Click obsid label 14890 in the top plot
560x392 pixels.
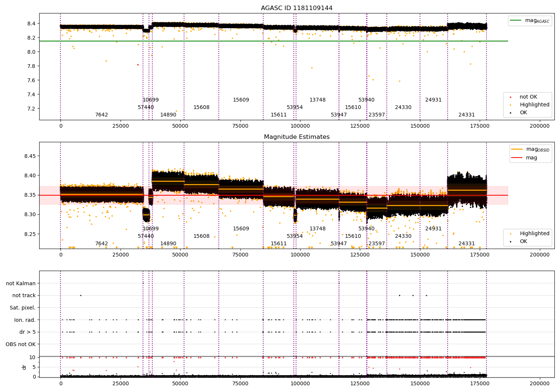tap(168, 115)
